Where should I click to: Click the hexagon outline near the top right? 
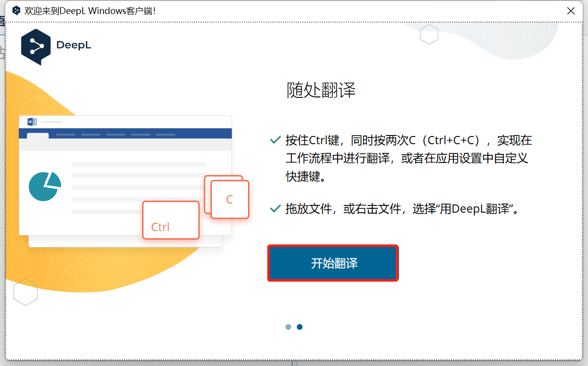(429, 34)
